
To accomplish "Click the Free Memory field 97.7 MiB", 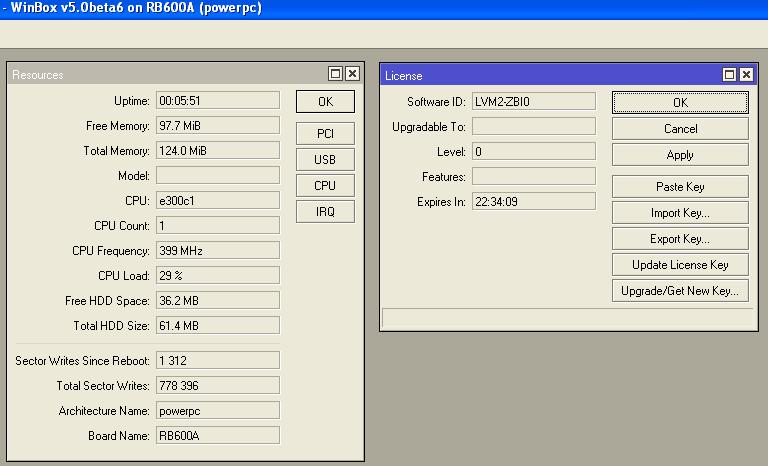I will tap(218, 125).
